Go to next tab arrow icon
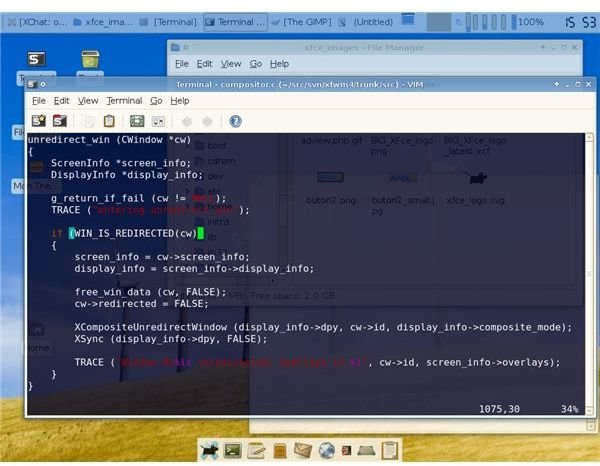The width and height of the screenshot is (600, 466). tap(207, 121)
